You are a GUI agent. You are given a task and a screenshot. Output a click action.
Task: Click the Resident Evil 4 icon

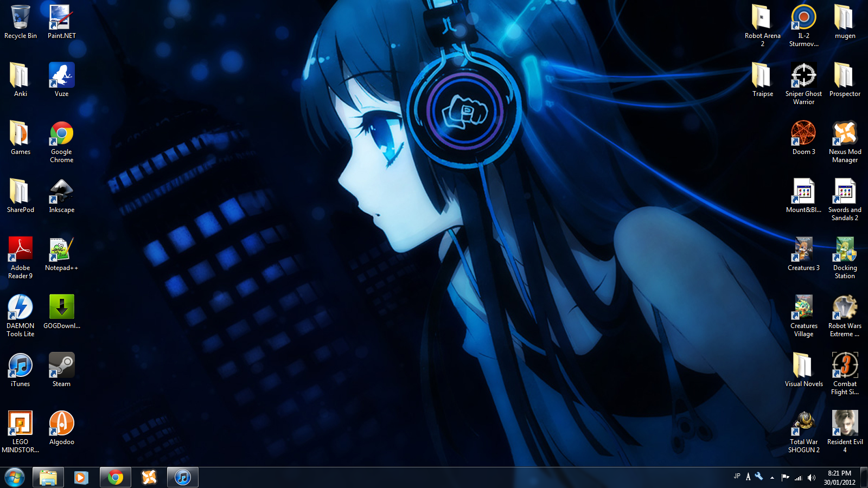845,432
